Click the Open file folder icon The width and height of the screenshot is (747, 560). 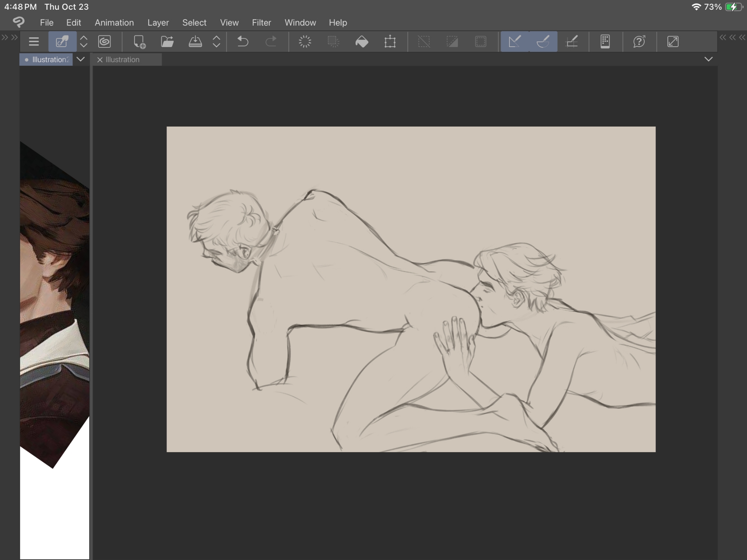point(167,41)
